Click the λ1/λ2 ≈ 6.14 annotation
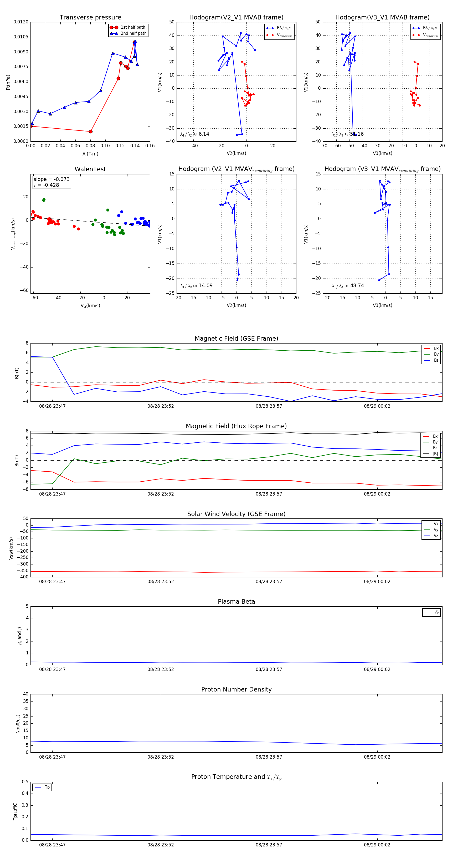The width and height of the screenshot is (473, 868). tap(194, 134)
